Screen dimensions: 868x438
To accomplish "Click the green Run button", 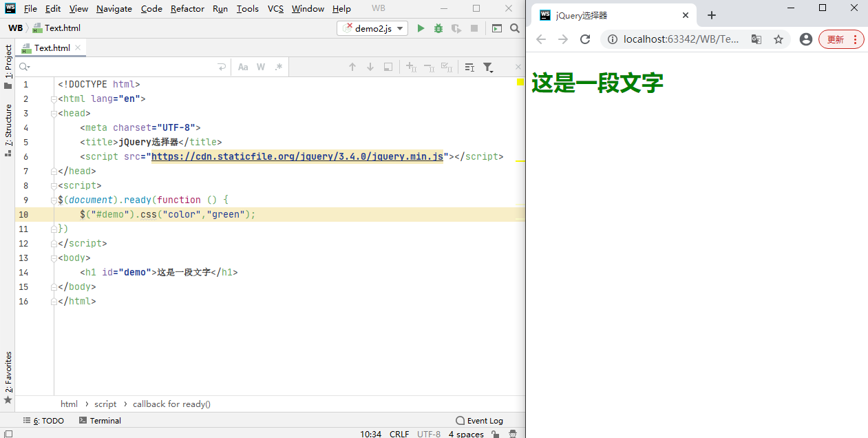I will (x=421, y=28).
